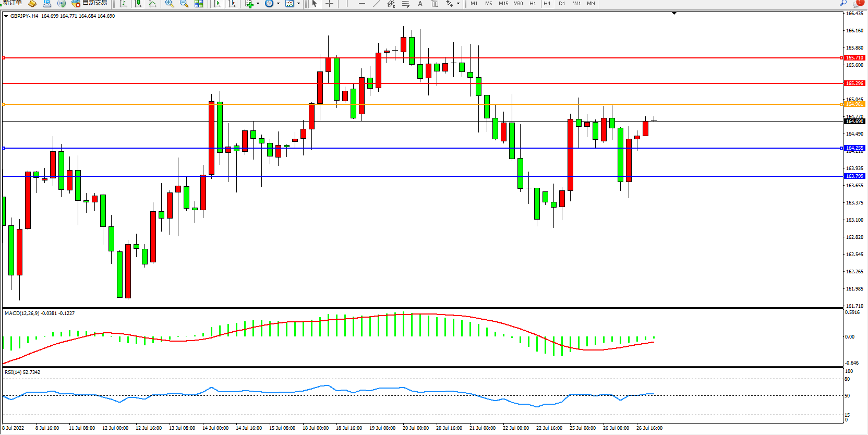Open the periodicity clock dropdown arrow
The width and height of the screenshot is (868, 435).
[x=278, y=4]
